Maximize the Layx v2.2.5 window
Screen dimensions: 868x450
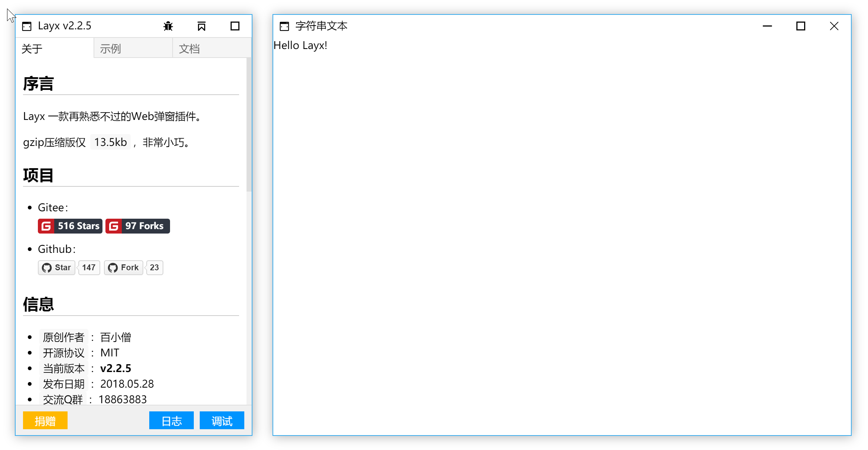coord(235,26)
